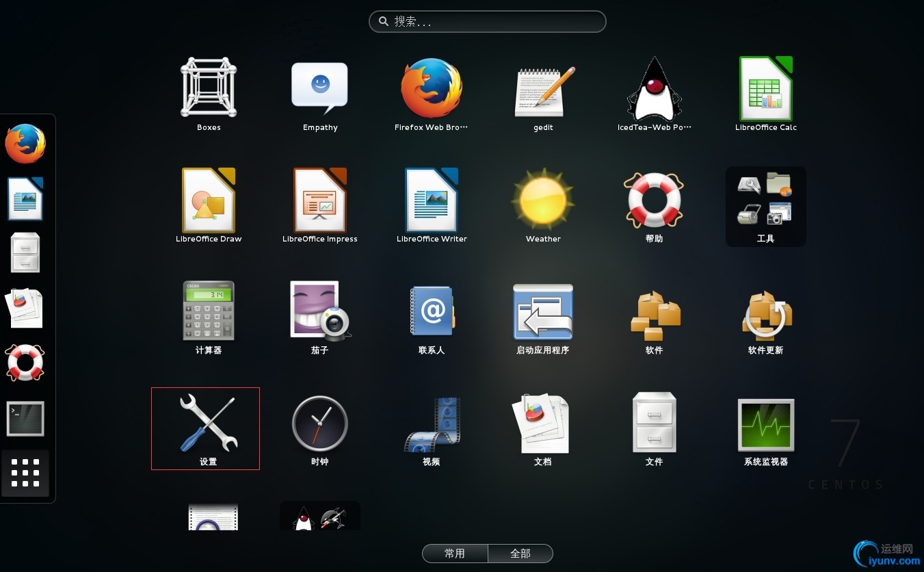Screen dimensions: 924x572
Task: Expand the 工具 utilities folder
Action: coord(766,207)
